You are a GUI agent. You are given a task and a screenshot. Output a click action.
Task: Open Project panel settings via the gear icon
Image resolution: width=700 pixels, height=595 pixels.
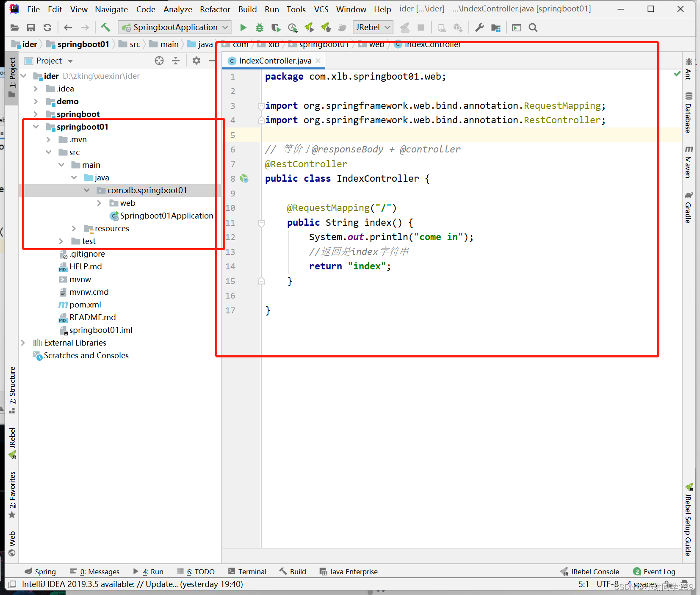pyautogui.click(x=196, y=61)
